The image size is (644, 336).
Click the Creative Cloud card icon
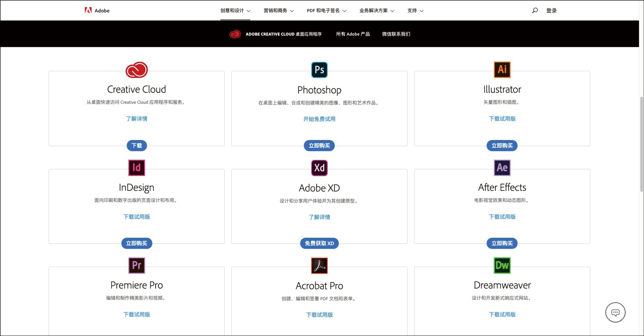coord(137,70)
